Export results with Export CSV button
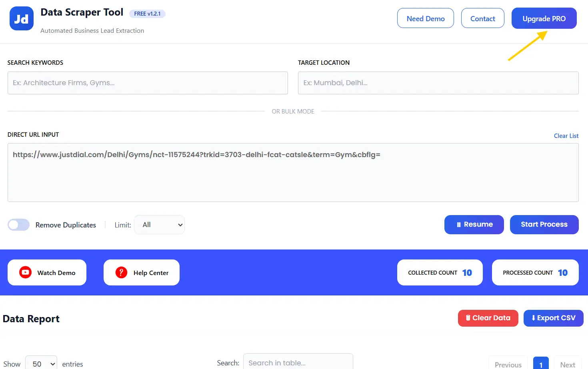This screenshot has width=588, height=369. pyautogui.click(x=553, y=318)
